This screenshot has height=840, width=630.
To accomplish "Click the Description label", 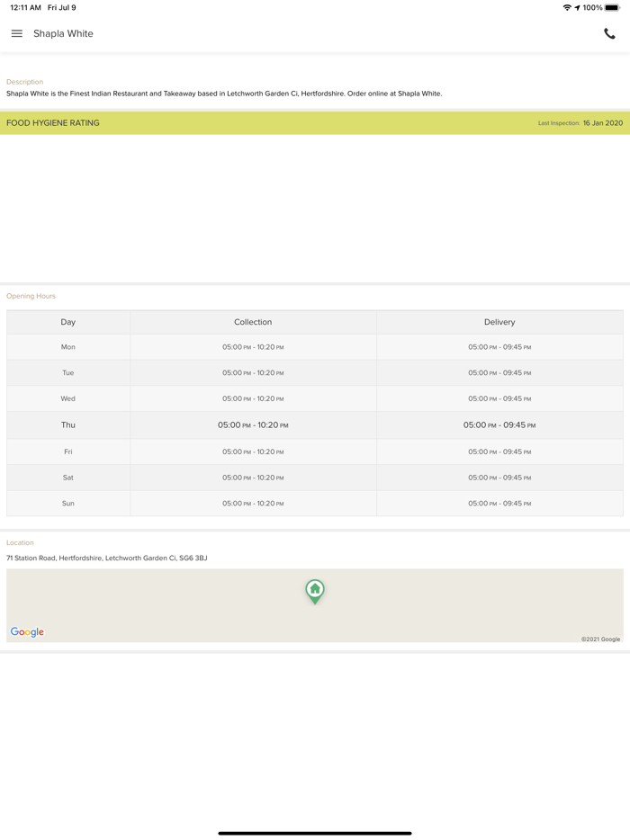I will click(x=24, y=82).
